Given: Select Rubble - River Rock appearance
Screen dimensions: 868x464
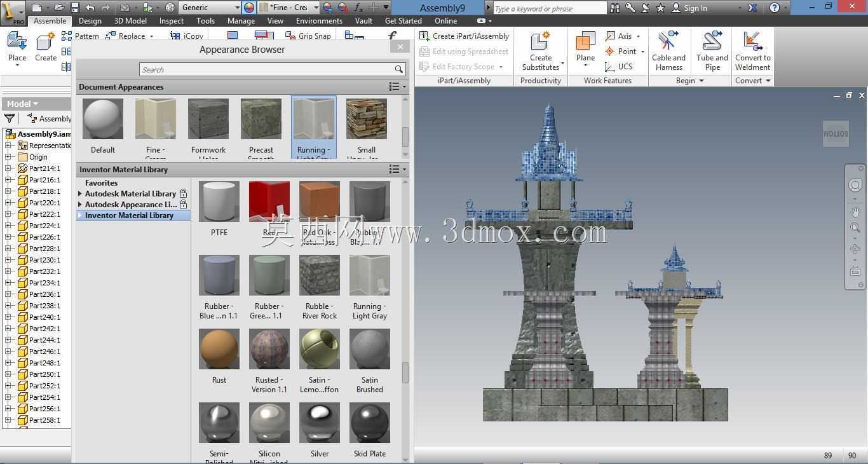Looking at the screenshot, I should [x=320, y=287].
